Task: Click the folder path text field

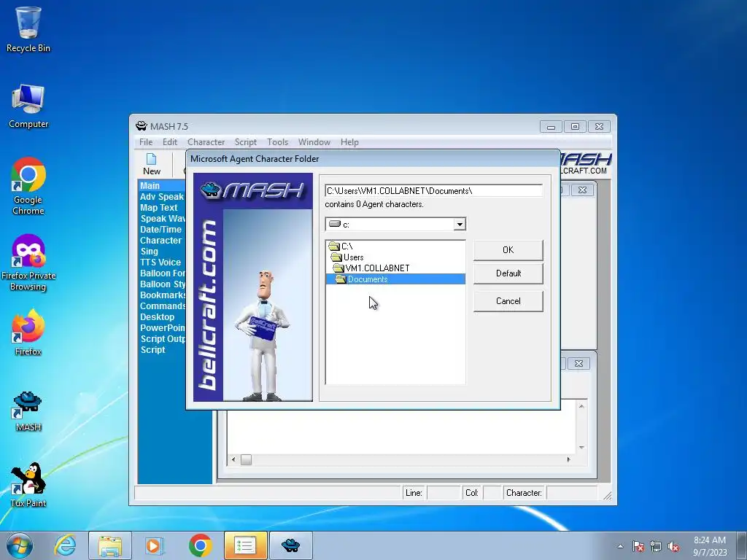Action: [433, 190]
